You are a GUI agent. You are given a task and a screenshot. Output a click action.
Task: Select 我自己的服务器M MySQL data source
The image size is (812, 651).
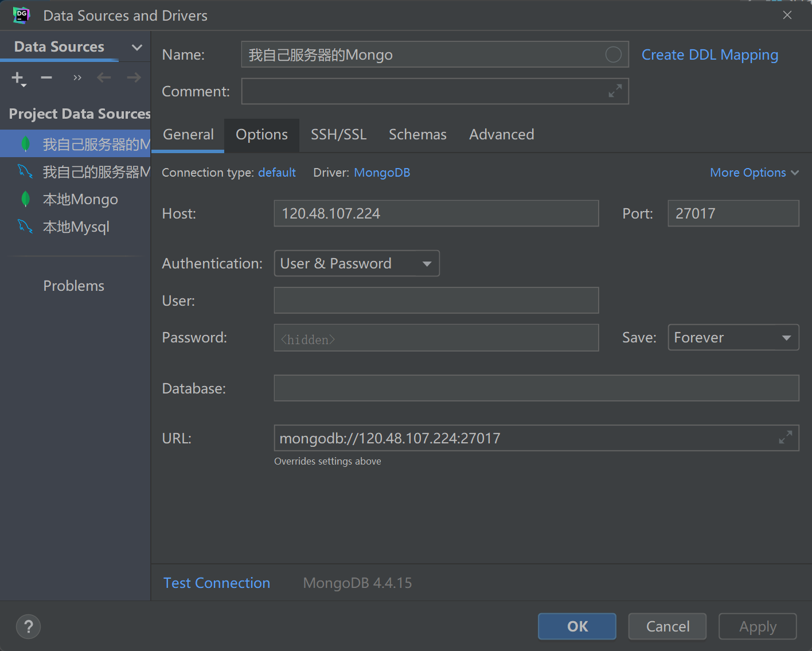coord(75,171)
